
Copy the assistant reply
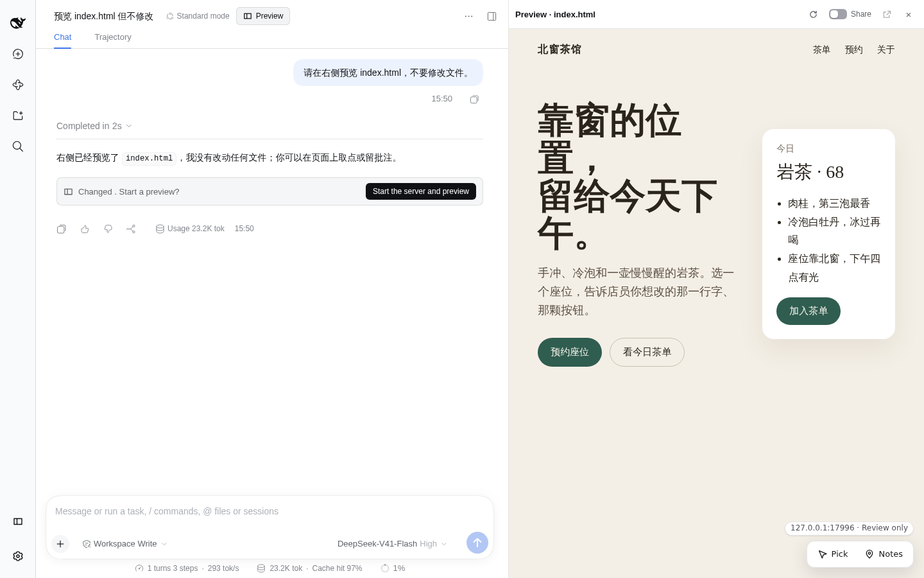pyautogui.click(x=62, y=229)
